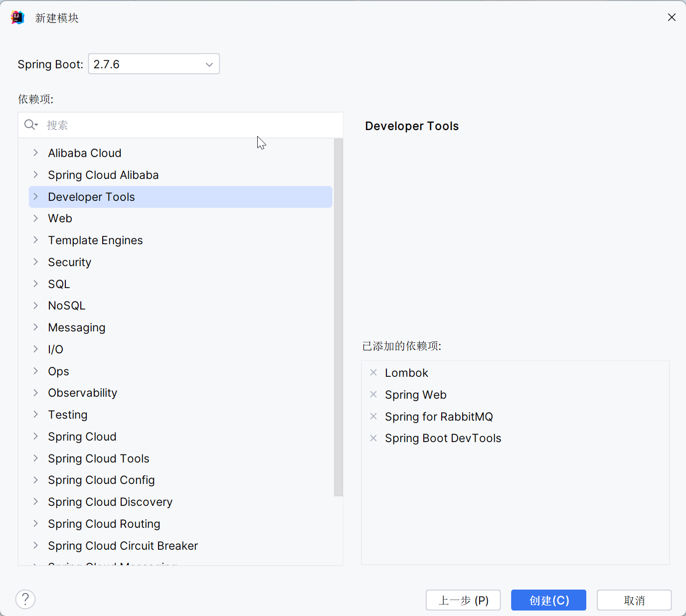Expand the Developer Tools chevron
The height and width of the screenshot is (616, 686).
tap(35, 196)
